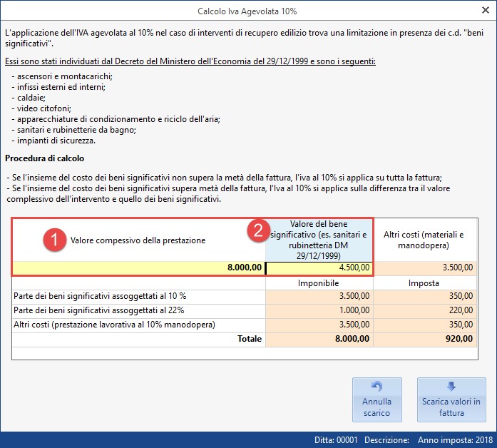Click the 'Descrizione:' status bar entry
497x448 pixels.
pyautogui.click(x=386, y=440)
